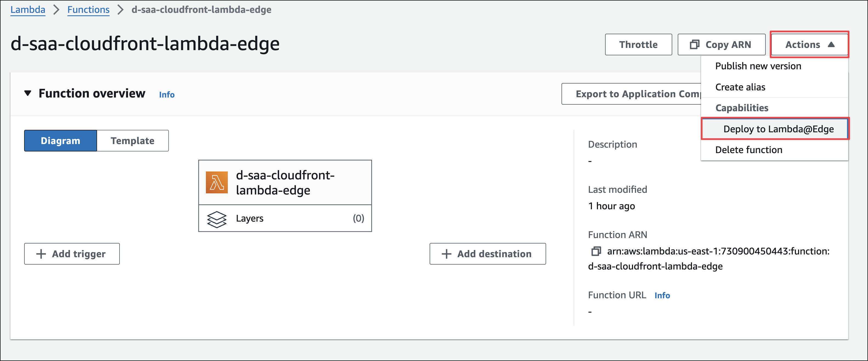Image resolution: width=868 pixels, height=361 pixels.
Task: Switch to the Template view
Action: 132,141
